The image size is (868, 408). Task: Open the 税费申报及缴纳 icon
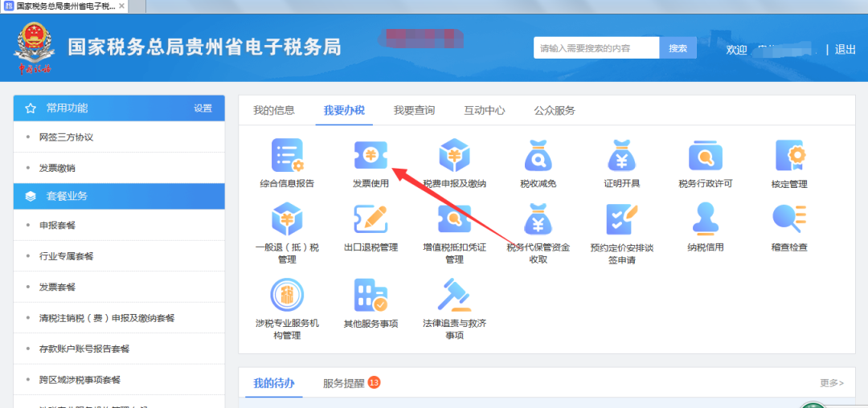[x=454, y=155]
